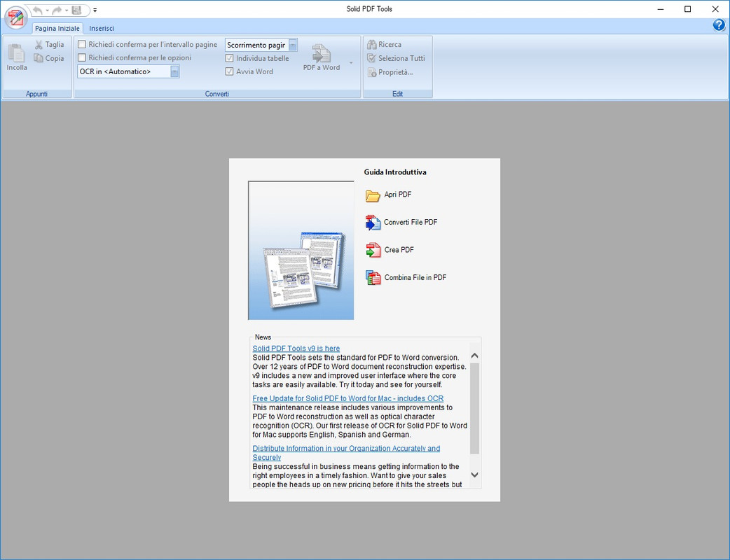
Task: Click the Guida Introduttiva heading
Action: pos(395,172)
